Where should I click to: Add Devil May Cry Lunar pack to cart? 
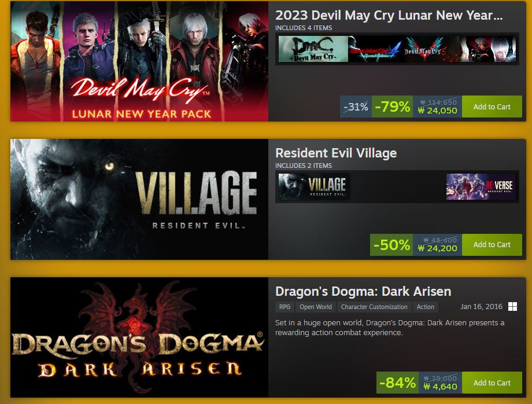[492, 106]
